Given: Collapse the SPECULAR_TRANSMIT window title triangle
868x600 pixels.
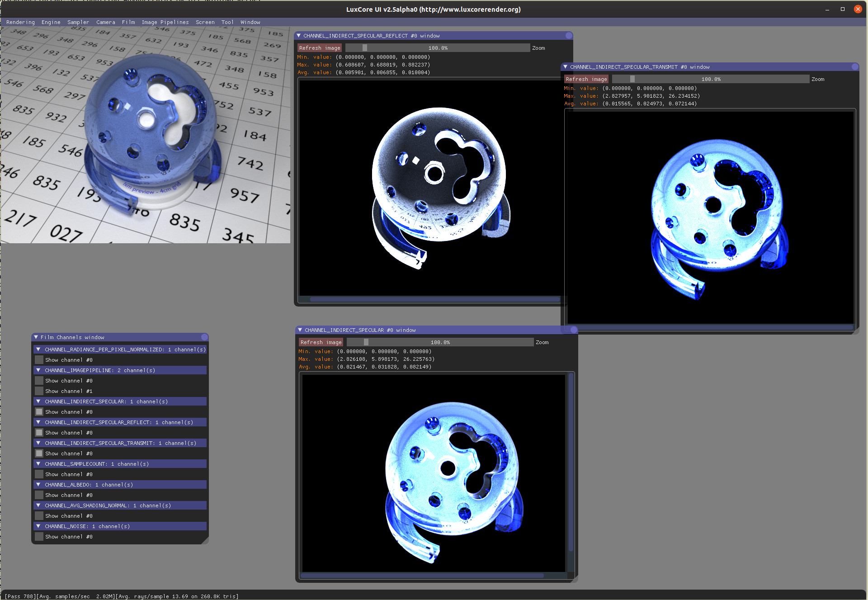Looking at the screenshot, I should click(x=565, y=67).
